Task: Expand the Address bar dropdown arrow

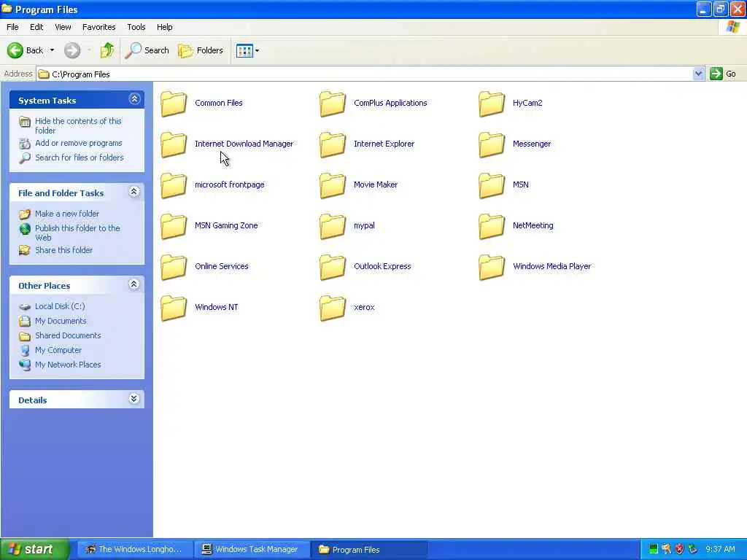Action: click(698, 74)
